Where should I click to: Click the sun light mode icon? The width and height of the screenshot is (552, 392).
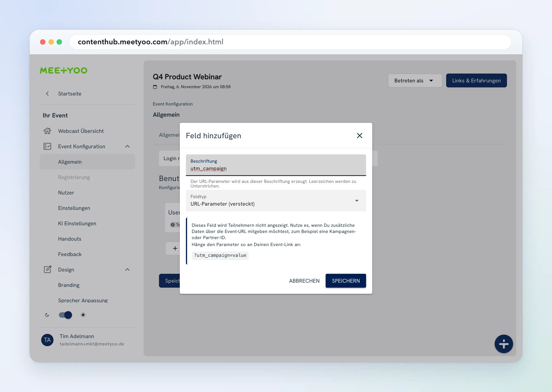click(x=83, y=315)
